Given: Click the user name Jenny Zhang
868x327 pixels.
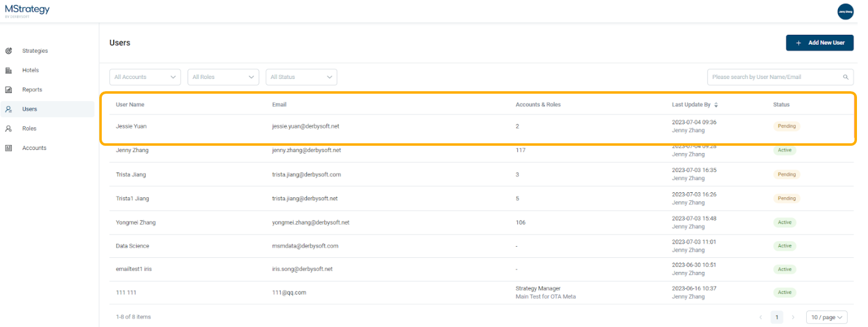Looking at the screenshot, I should click(x=132, y=150).
